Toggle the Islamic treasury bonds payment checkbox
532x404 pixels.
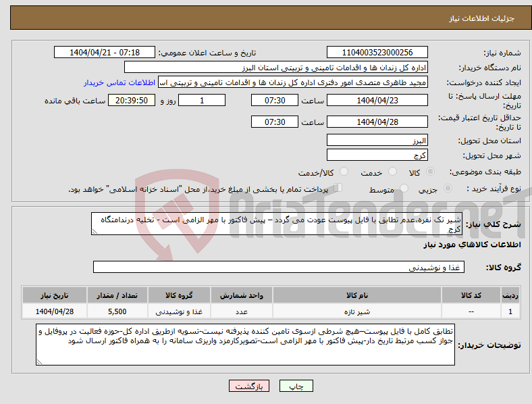[338, 188]
